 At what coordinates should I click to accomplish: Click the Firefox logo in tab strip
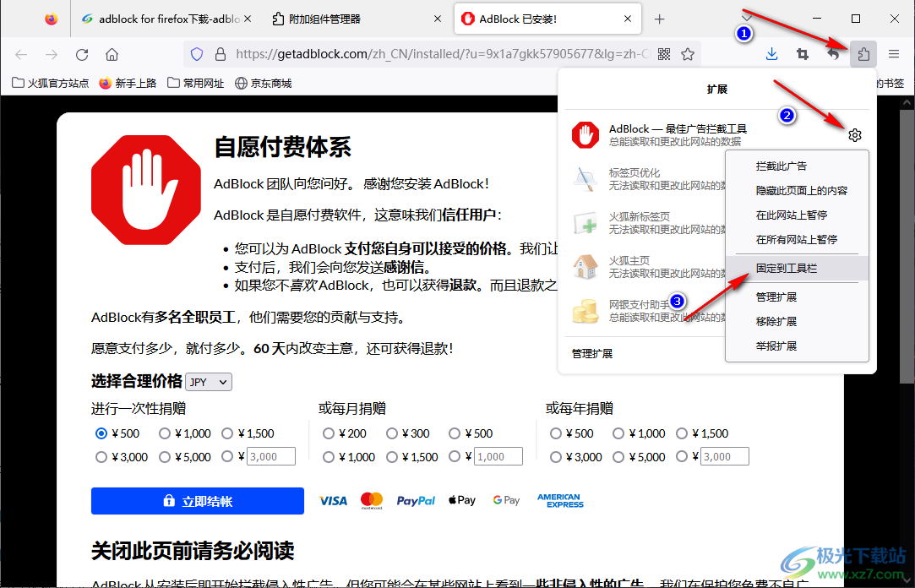point(52,19)
